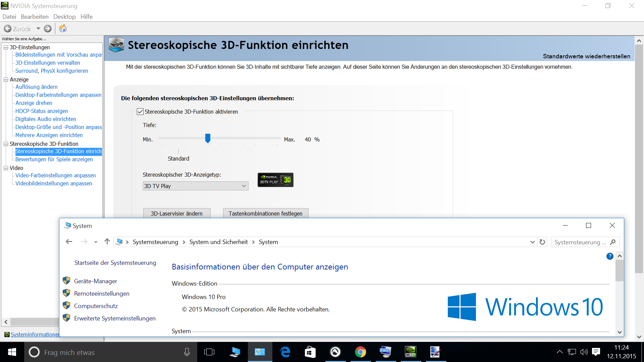Open Windows Store from the taskbar
The height and width of the screenshot is (362, 644).
[x=310, y=352]
